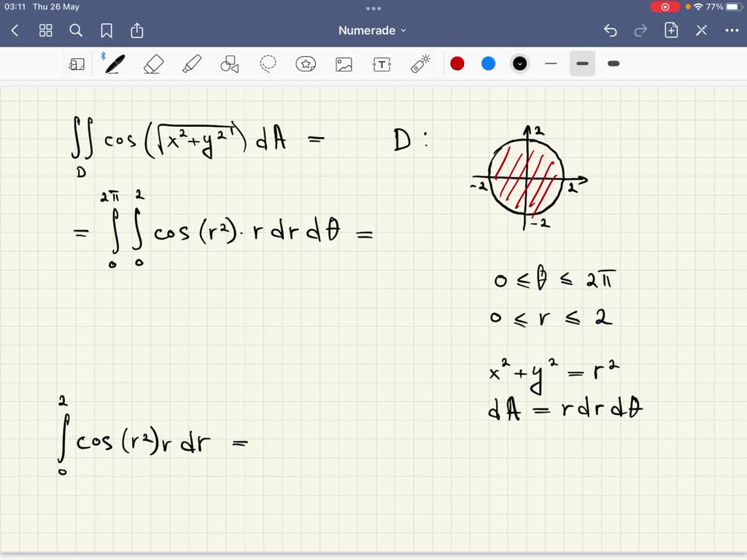Open the page overview grid

[45, 30]
